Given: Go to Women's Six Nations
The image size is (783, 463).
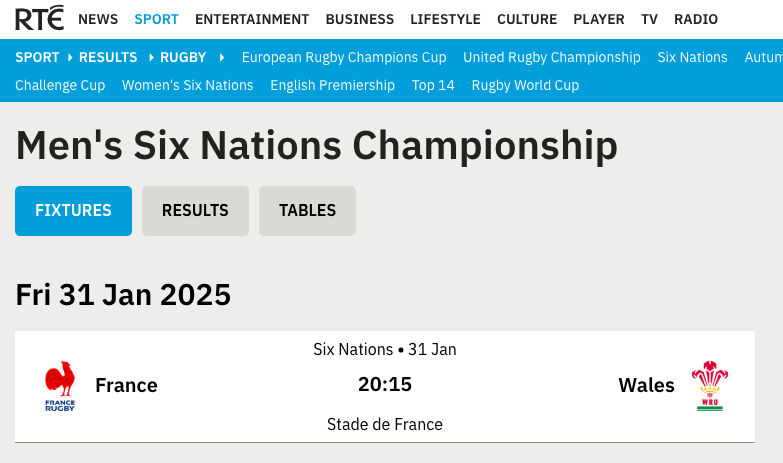Looking at the screenshot, I should pos(188,85).
